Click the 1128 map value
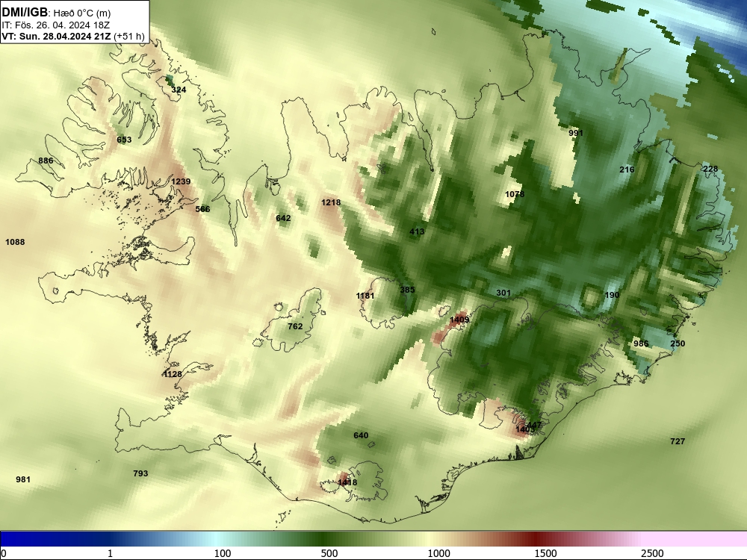This screenshot has height=560, width=747. tap(173, 374)
